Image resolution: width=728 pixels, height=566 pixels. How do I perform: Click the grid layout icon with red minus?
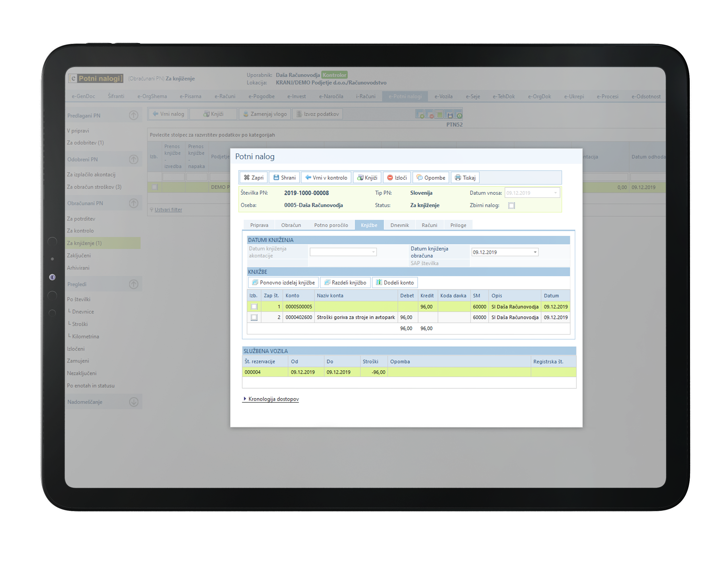coord(429,114)
